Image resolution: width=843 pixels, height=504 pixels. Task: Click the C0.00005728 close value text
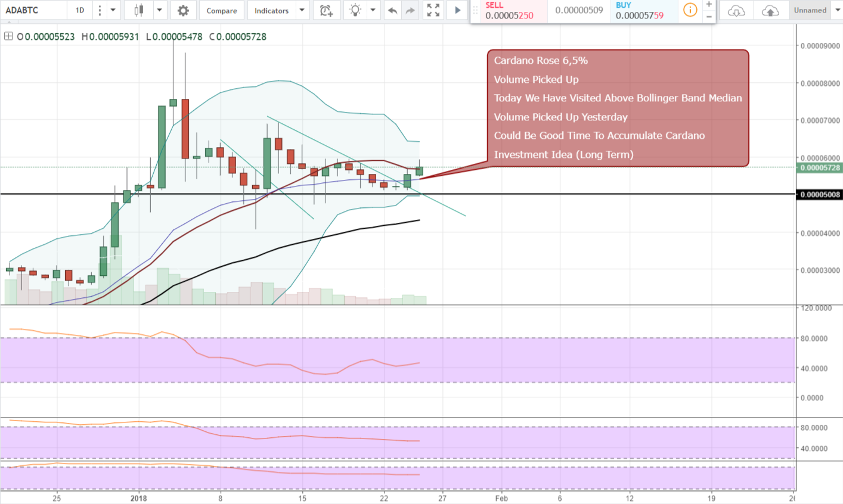click(238, 36)
